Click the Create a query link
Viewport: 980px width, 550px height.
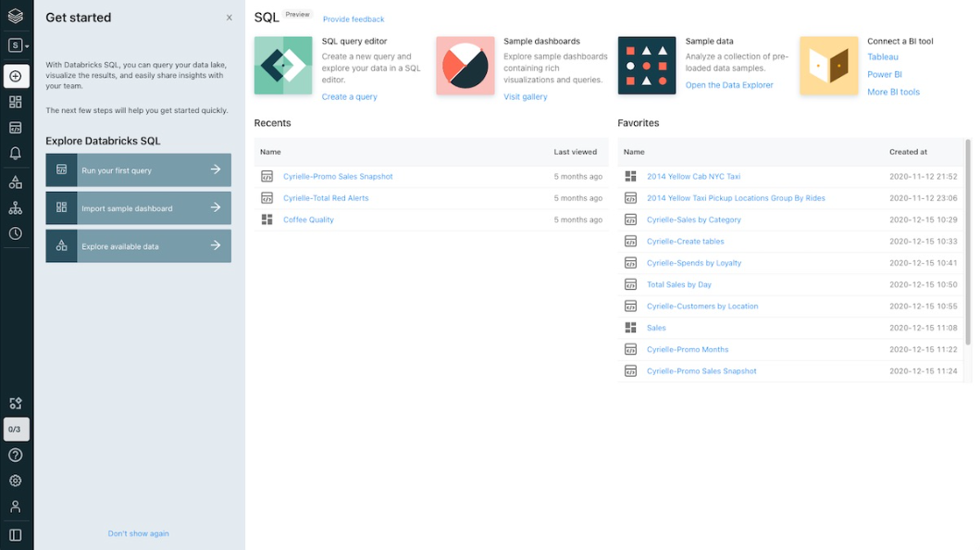350,97
